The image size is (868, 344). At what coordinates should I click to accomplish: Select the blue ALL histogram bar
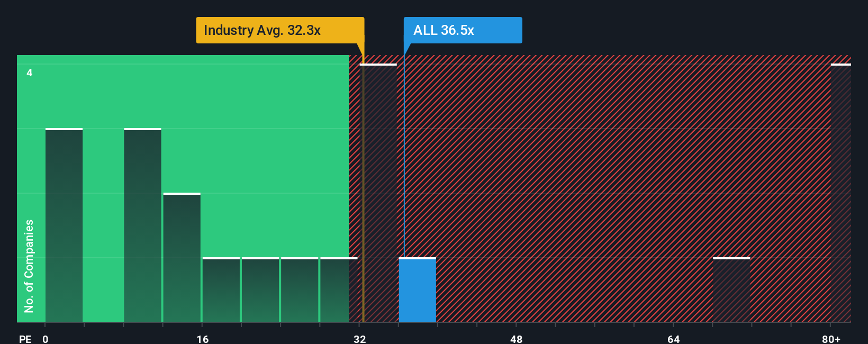click(418, 290)
